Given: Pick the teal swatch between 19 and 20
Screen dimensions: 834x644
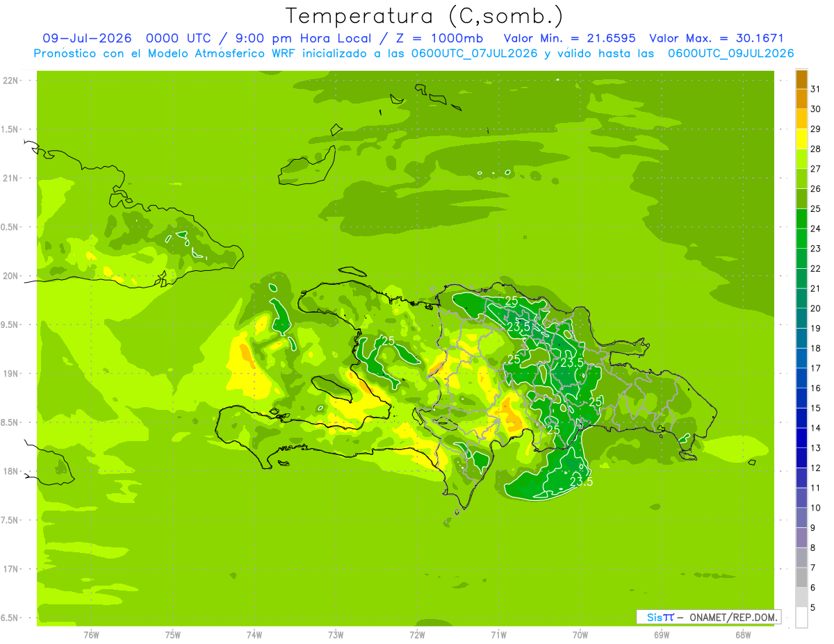Looking at the screenshot, I should point(801,318).
